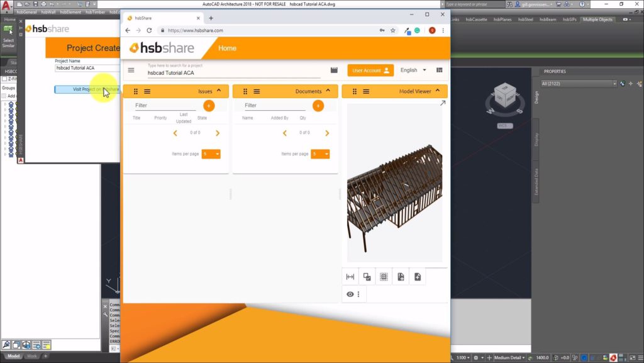The height and width of the screenshot is (363, 644).
Task: Click Visit Project on hsbshare button
Action: pos(87,89)
